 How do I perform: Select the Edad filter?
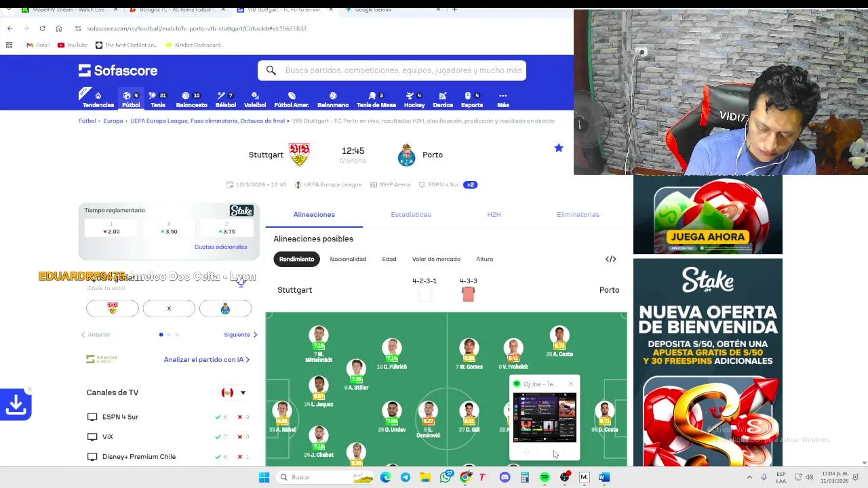click(389, 259)
